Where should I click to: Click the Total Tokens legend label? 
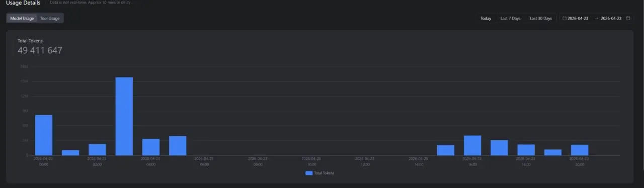coord(324,173)
